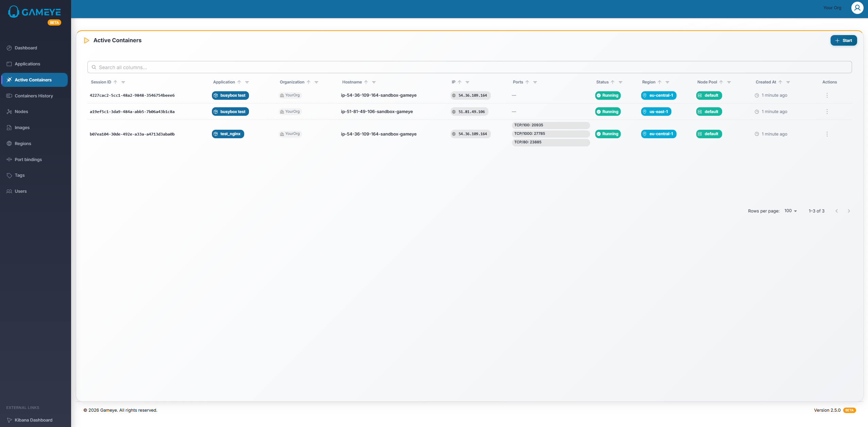The image size is (868, 427).
Task: Click Start button to launch container
Action: pyautogui.click(x=843, y=41)
